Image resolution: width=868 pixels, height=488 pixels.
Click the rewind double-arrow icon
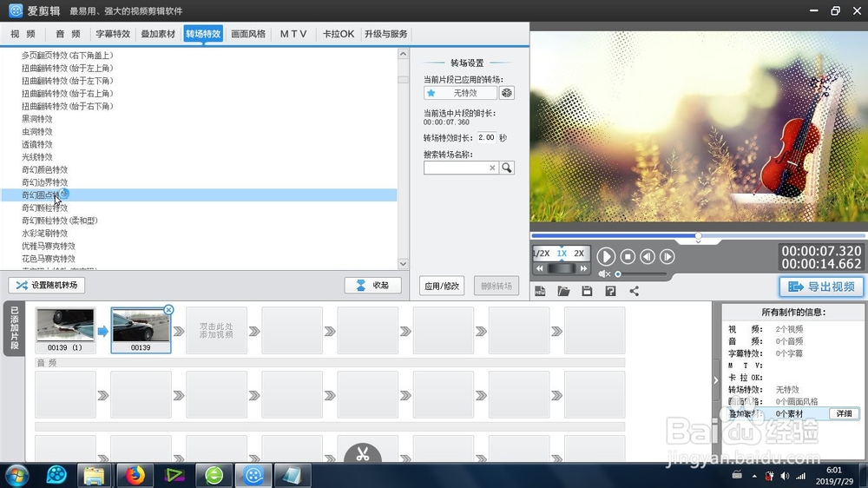[x=540, y=268]
